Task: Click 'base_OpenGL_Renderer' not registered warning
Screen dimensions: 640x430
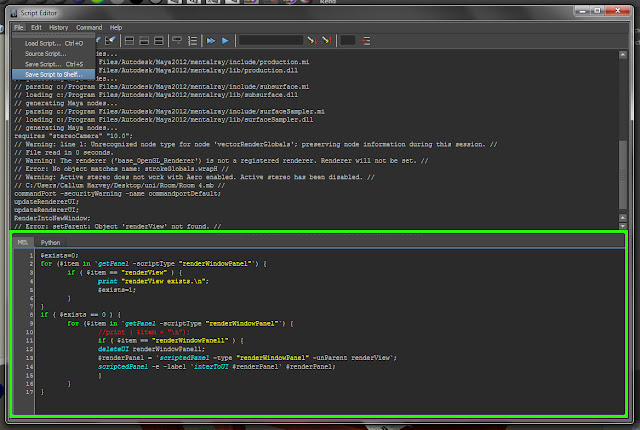Action: [221, 160]
